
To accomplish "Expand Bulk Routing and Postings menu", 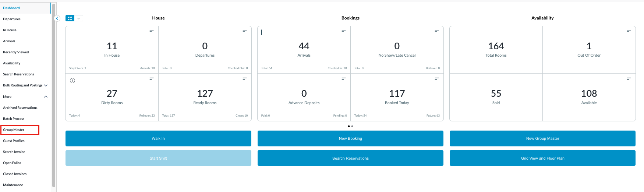I will pyautogui.click(x=46, y=85).
